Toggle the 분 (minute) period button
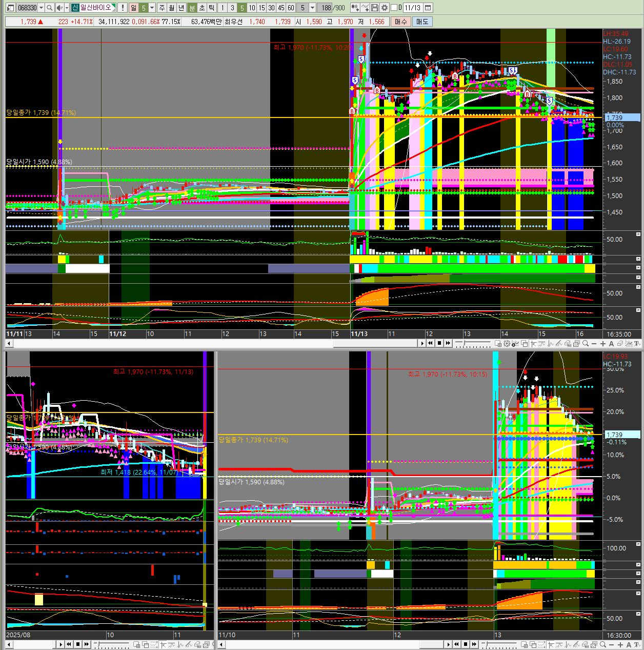Viewport: 644px width, 650px height. [192, 8]
